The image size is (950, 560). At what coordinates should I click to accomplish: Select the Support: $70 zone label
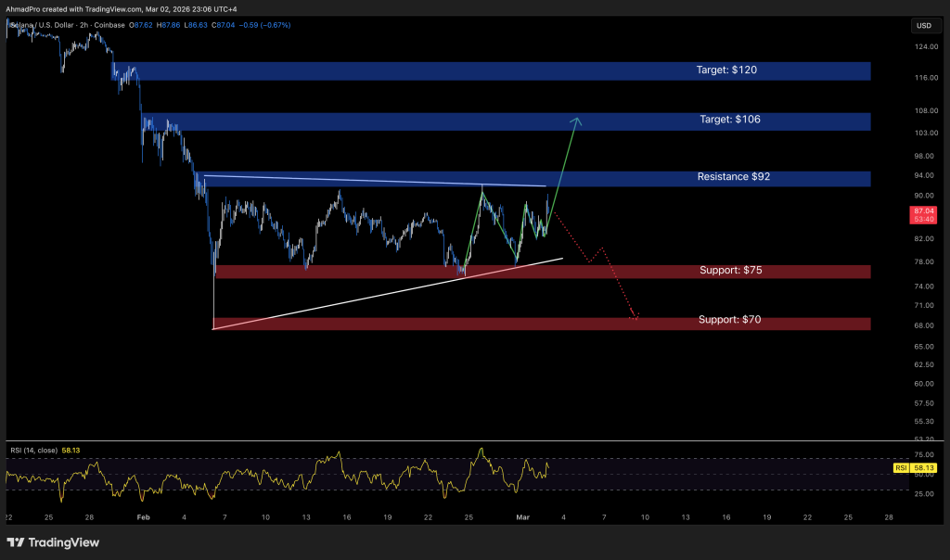pyautogui.click(x=730, y=320)
